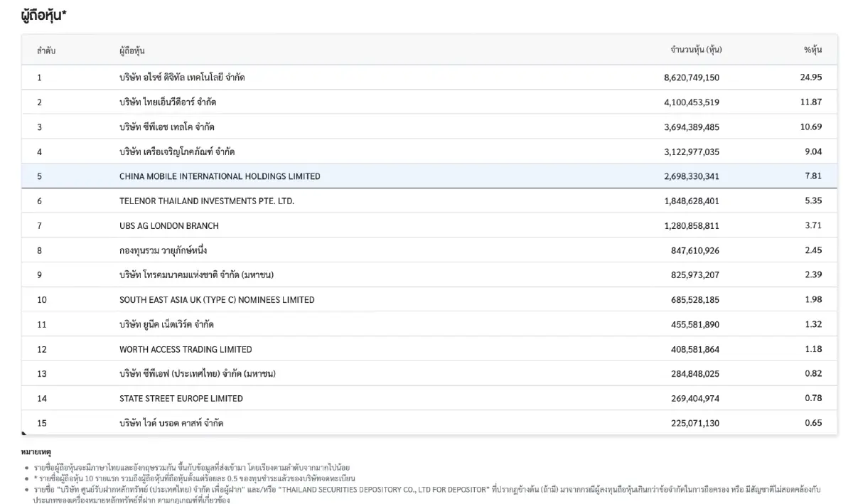Image resolution: width=853 pixels, height=504 pixels.
Task: Click rank number 15
Action: [42, 424]
